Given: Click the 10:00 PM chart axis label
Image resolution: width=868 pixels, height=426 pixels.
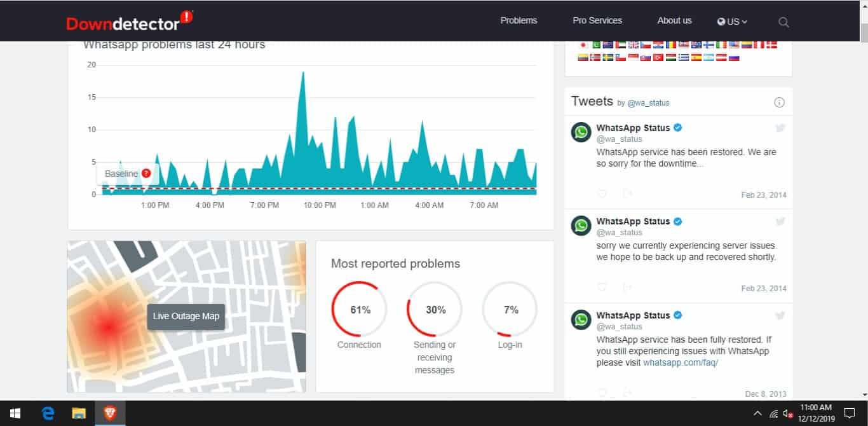Looking at the screenshot, I should coord(320,205).
